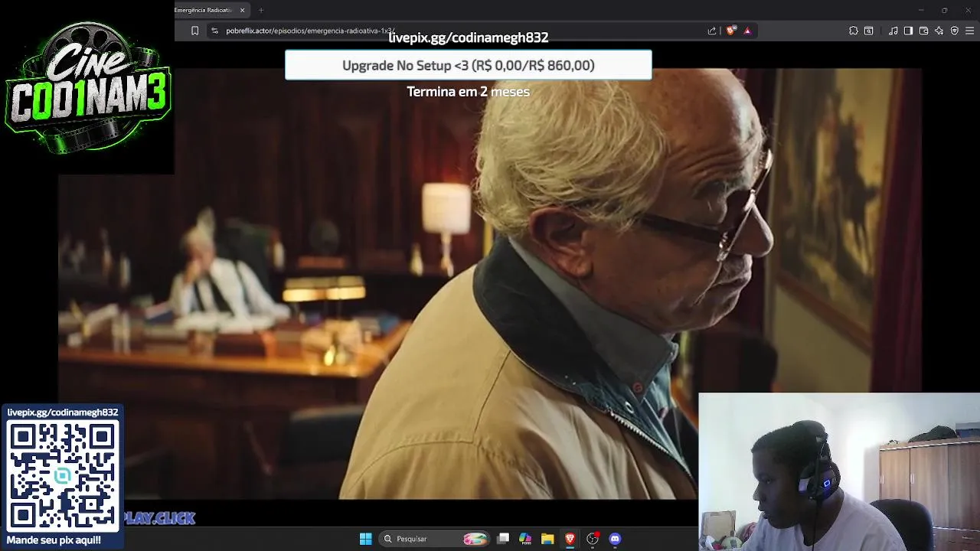Click the livepix.gg/codinamegh832 text above the goal bar
This screenshot has width=980, height=551.
(469, 37)
